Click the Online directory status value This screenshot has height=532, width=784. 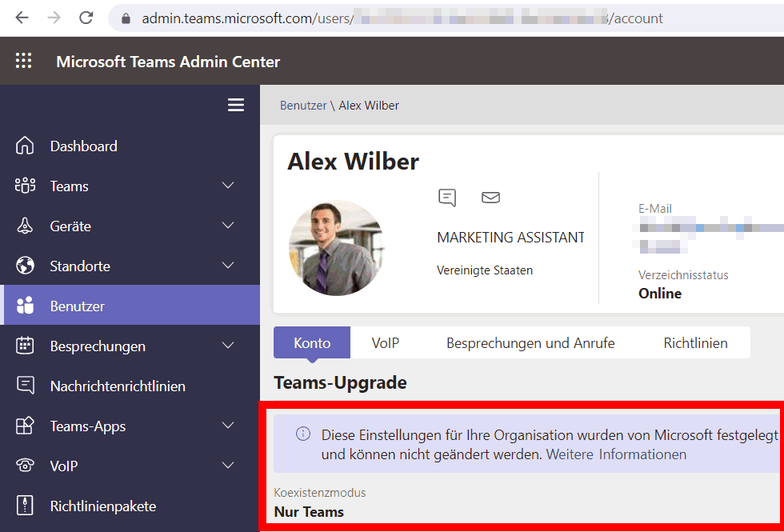[660, 294]
